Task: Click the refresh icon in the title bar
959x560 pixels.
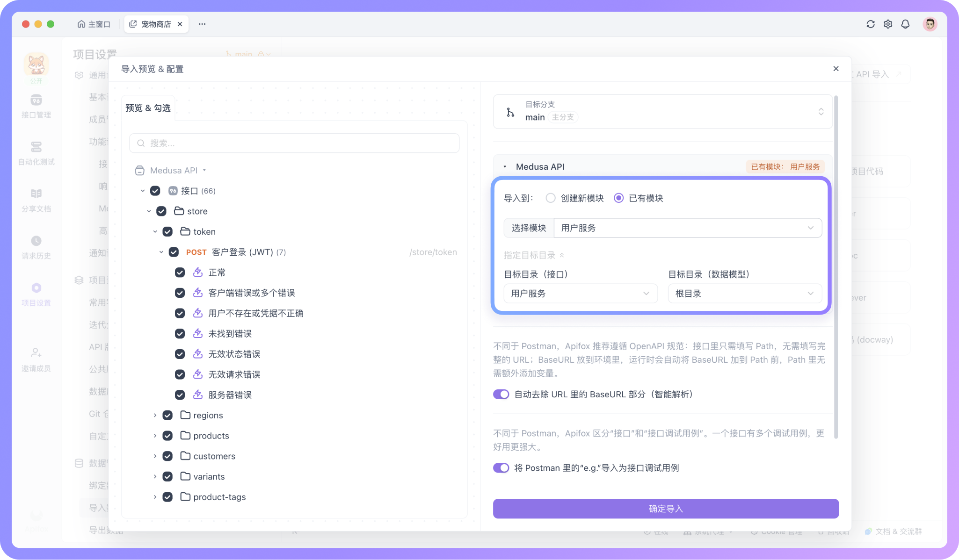Action: coord(871,24)
